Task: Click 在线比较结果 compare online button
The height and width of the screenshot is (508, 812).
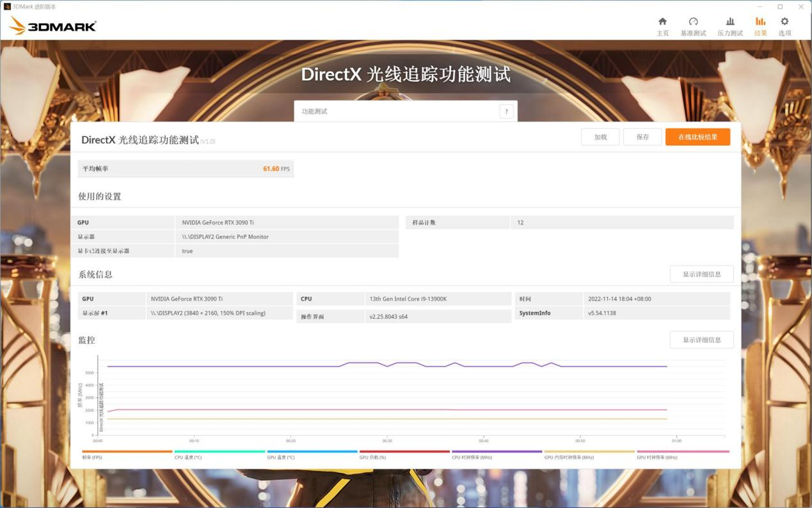Action: point(697,137)
